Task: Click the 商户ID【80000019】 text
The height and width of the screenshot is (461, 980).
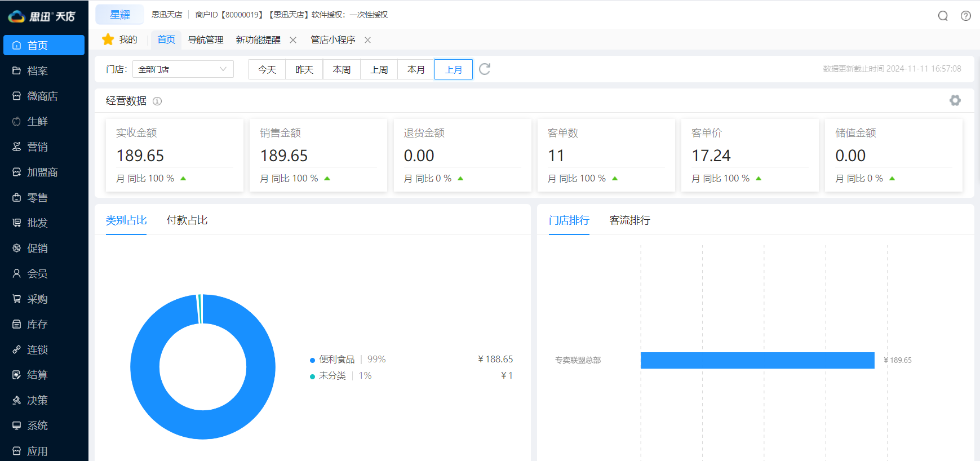Action: (229, 15)
